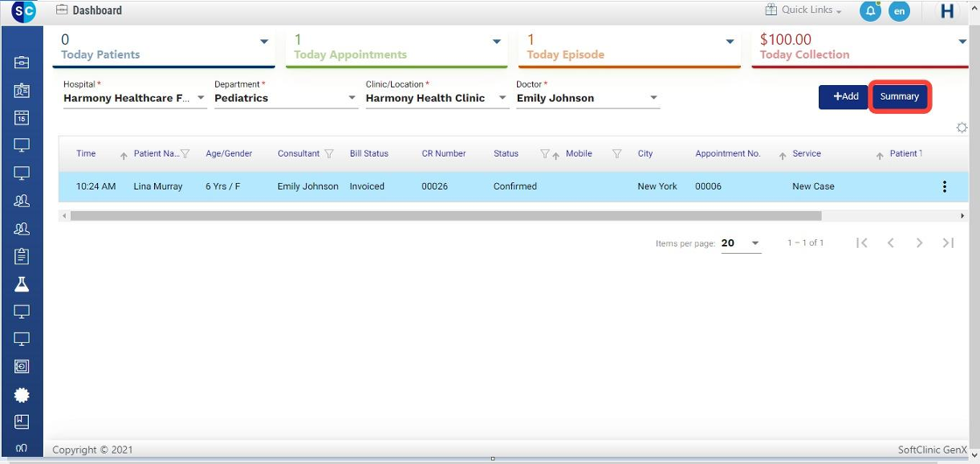The width and height of the screenshot is (980, 464).
Task: Open the calendar icon showing 15
Action: pyautogui.click(x=21, y=117)
